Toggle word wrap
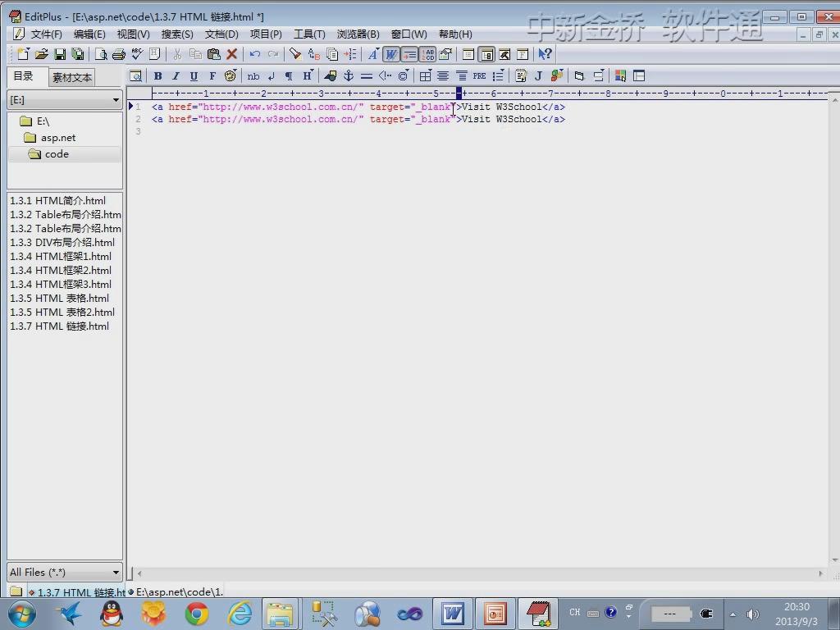This screenshot has height=630, width=840. point(391,54)
